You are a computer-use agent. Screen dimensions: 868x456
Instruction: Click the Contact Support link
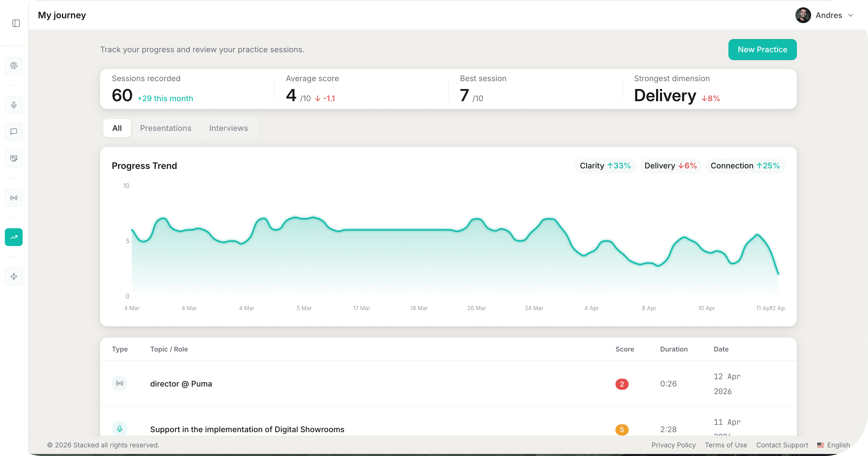click(x=782, y=445)
